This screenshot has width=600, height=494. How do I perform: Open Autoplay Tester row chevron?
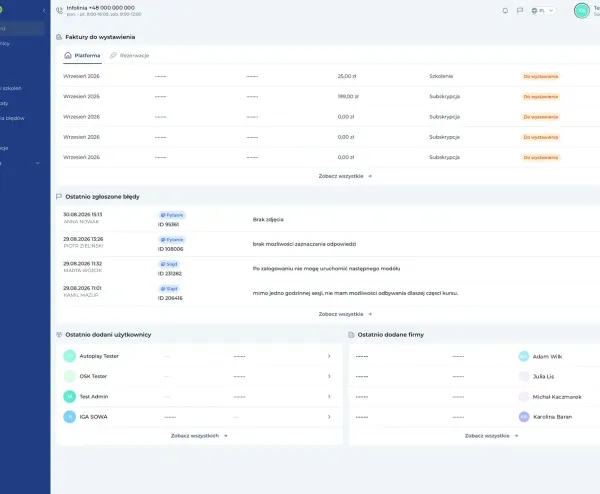329,356
